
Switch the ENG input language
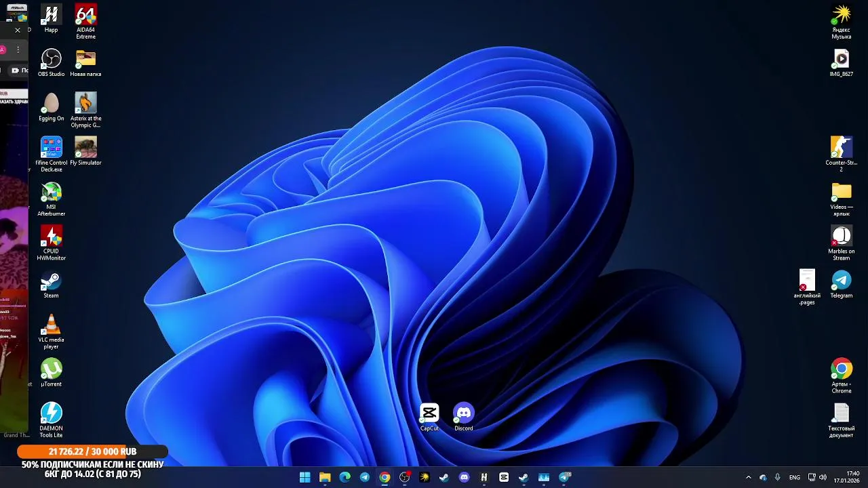pyautogui.click(x=795, y=477)
